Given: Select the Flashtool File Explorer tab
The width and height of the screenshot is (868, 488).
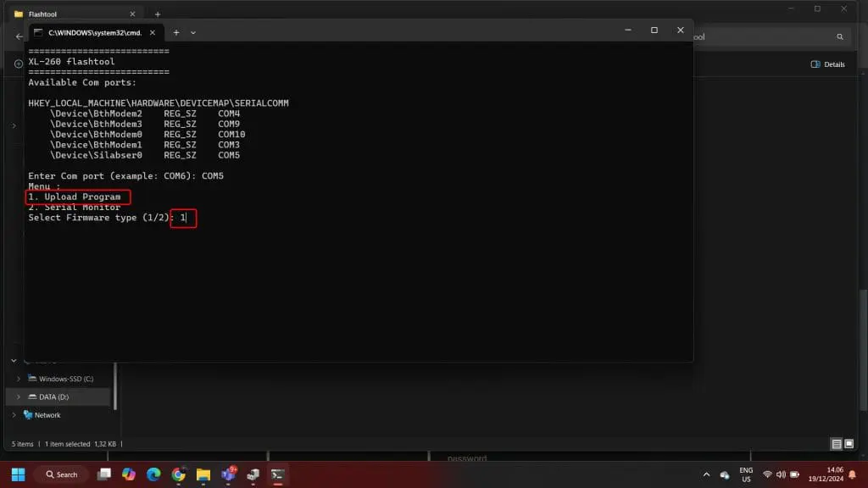Looking at the screenshot, I should tap(68, 14).
